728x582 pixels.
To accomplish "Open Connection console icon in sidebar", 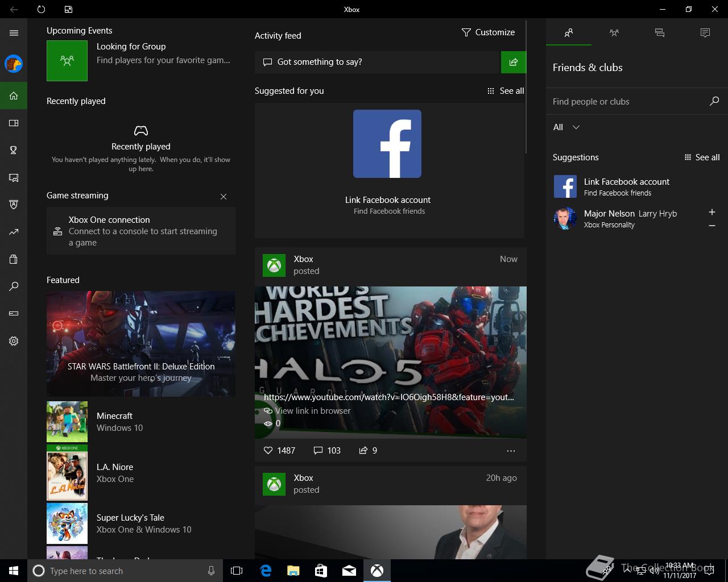I will (x=14, y=314).
